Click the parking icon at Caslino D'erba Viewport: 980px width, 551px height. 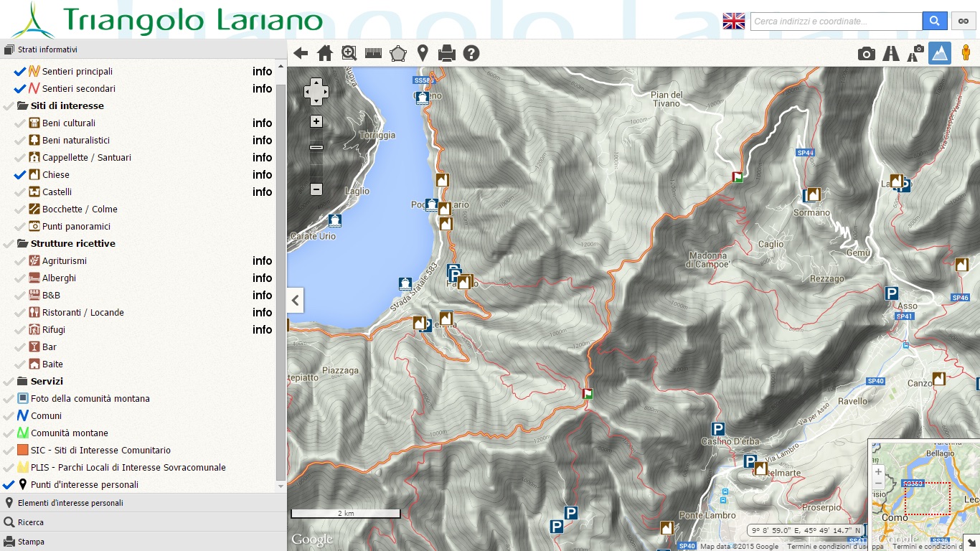(x=717, y=429)
